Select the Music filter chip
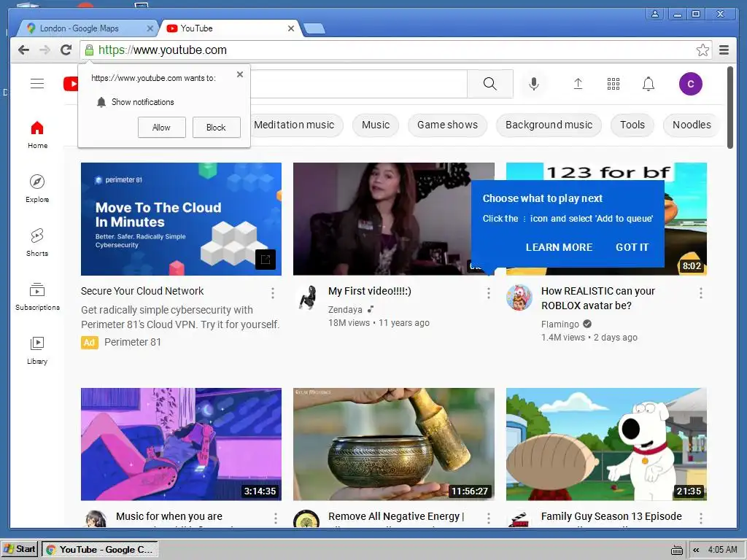Image resolution: width=747 pixels, height=560 pixels. 376,125
